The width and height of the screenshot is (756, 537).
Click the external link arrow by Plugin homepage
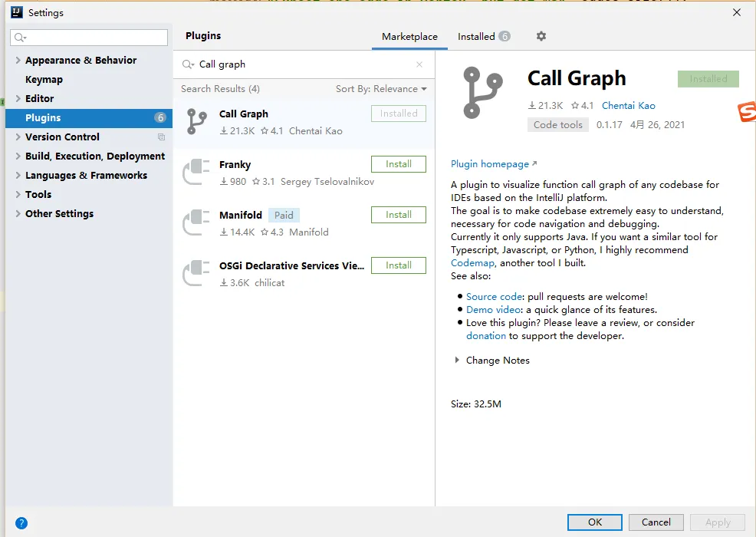point(534,163)
